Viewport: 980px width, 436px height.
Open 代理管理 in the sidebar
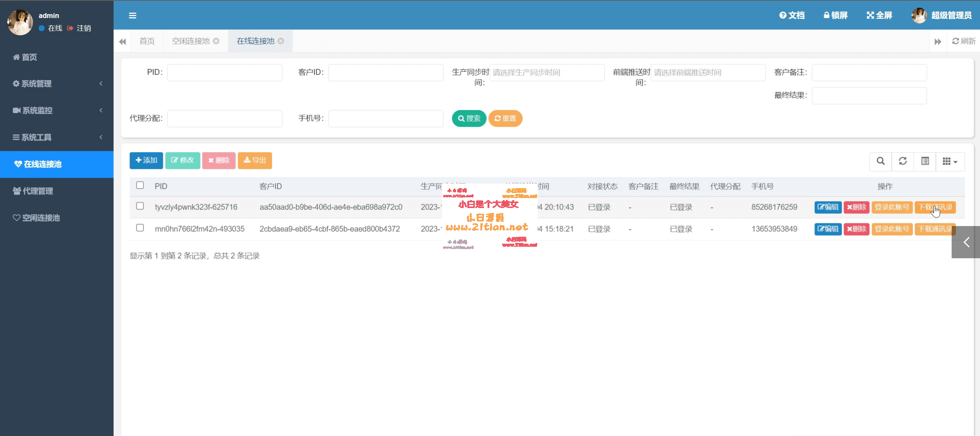38,191
